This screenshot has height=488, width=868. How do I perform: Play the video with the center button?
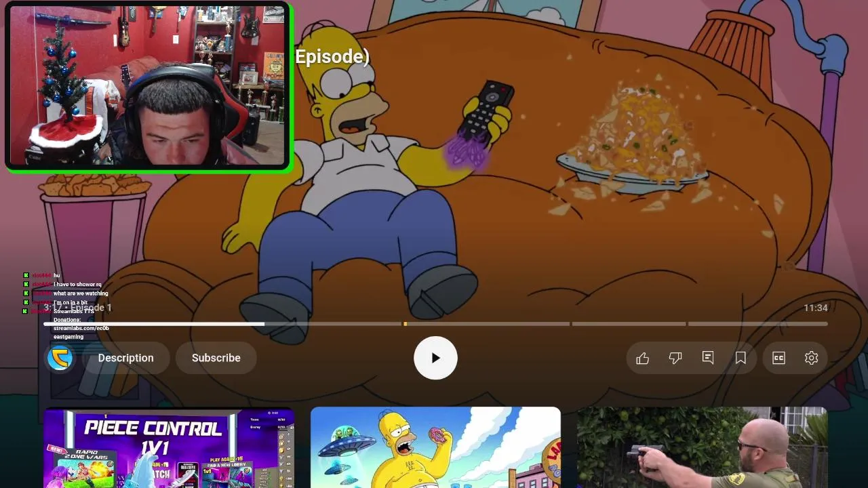[435, 358]
